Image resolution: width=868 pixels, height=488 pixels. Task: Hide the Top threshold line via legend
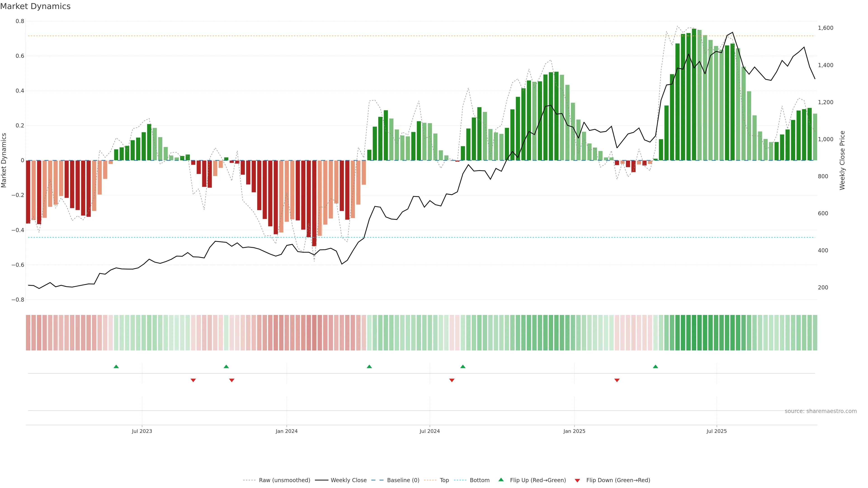pyautogui.click(x=444, y=480)
